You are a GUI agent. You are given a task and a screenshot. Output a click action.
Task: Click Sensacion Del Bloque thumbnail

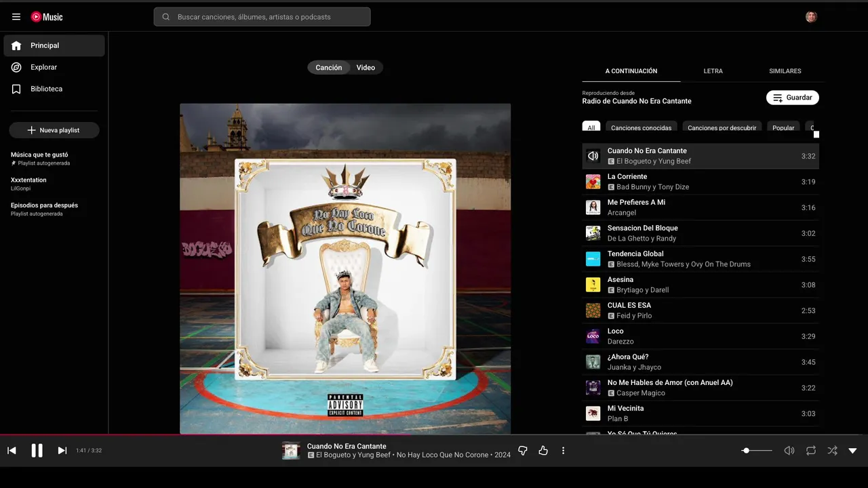pos(593,233)
